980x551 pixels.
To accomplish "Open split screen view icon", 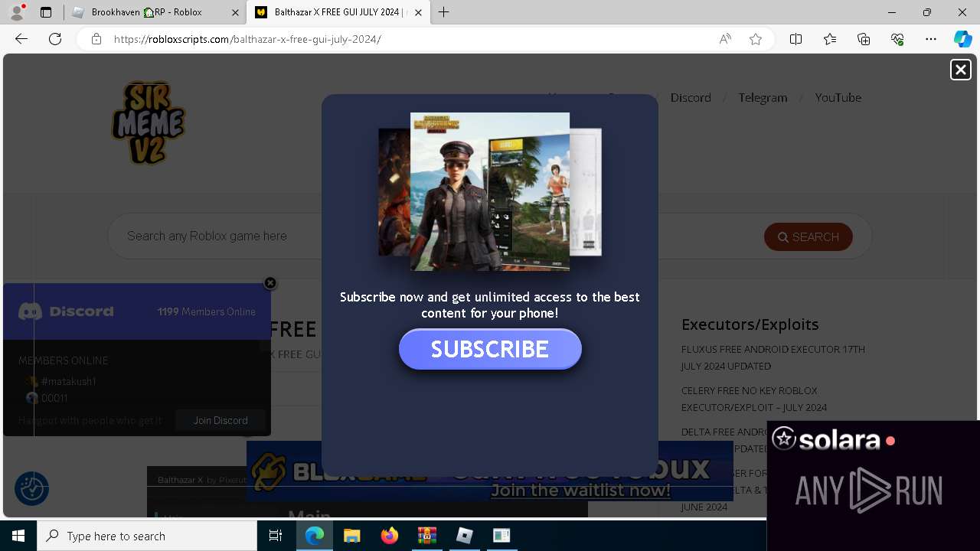I will (796, 39).
